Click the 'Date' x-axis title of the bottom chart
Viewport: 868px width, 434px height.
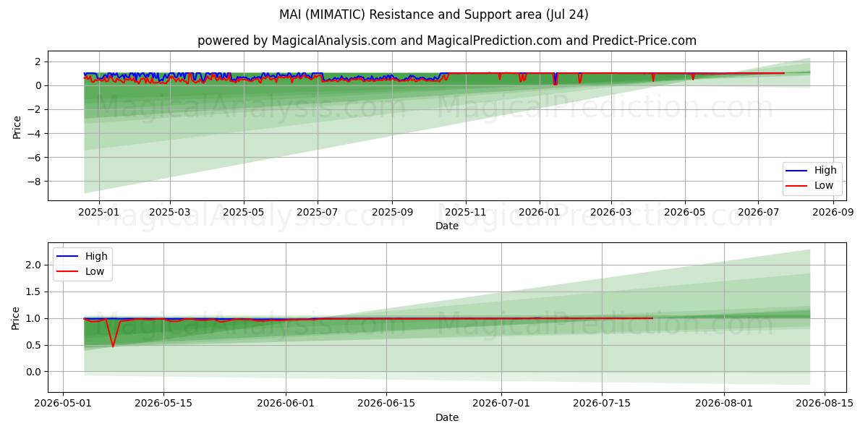[447, 417]
